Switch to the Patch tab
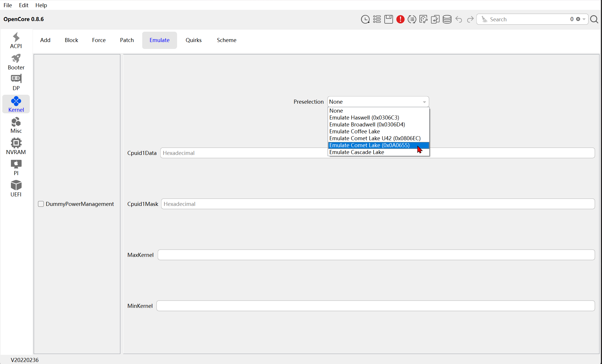 click(x=127, y=40)
